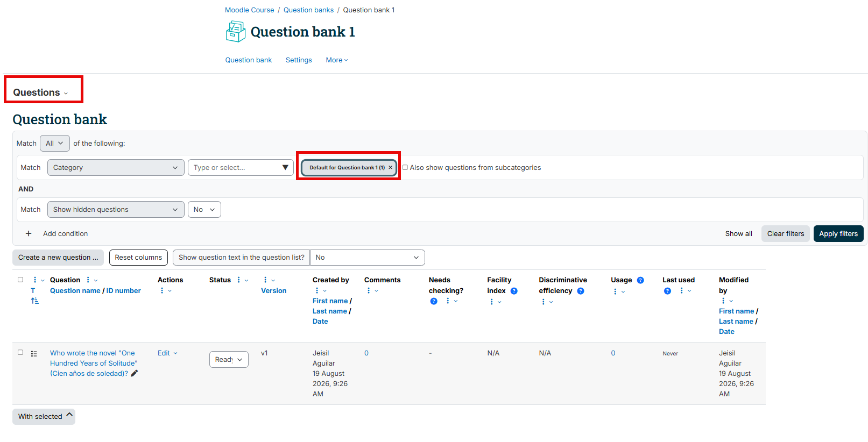Sort by Version column
868x442 pixels.
[274, 291]
